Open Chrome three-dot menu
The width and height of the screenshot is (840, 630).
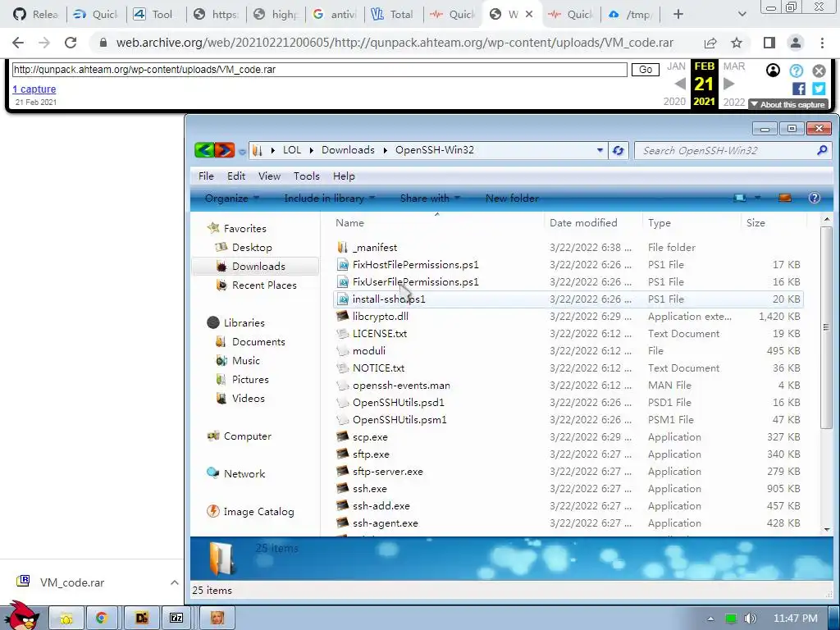coord(822,43)
